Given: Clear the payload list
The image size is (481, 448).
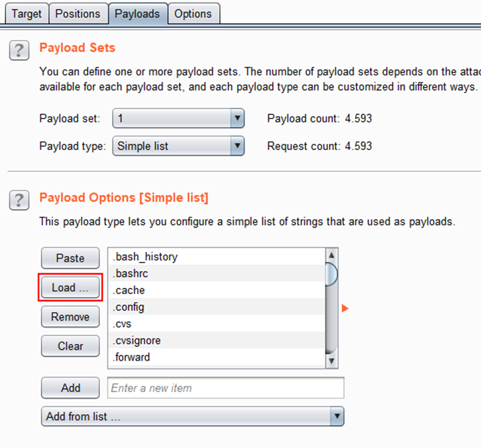Looking at the screenshot, I should [70, 346].
